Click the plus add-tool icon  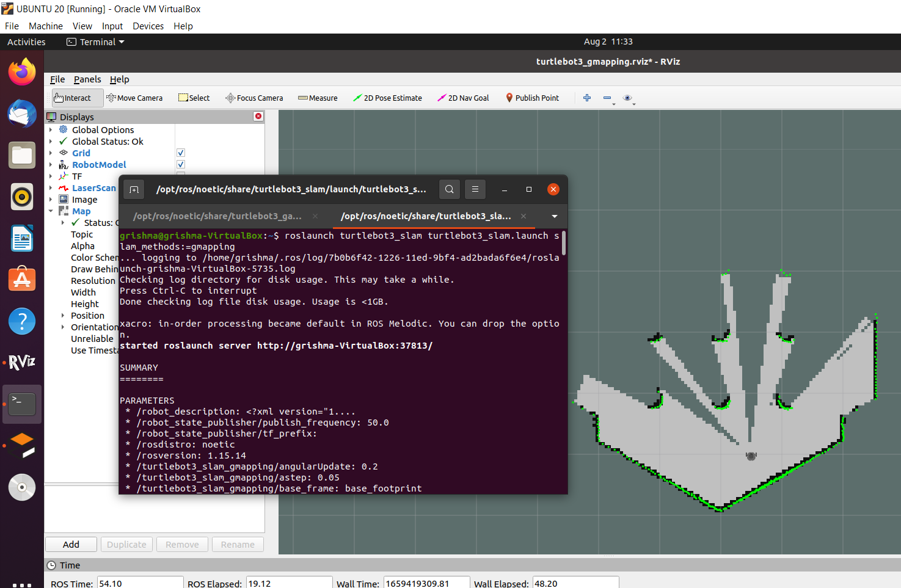click(x=587, y=98)
